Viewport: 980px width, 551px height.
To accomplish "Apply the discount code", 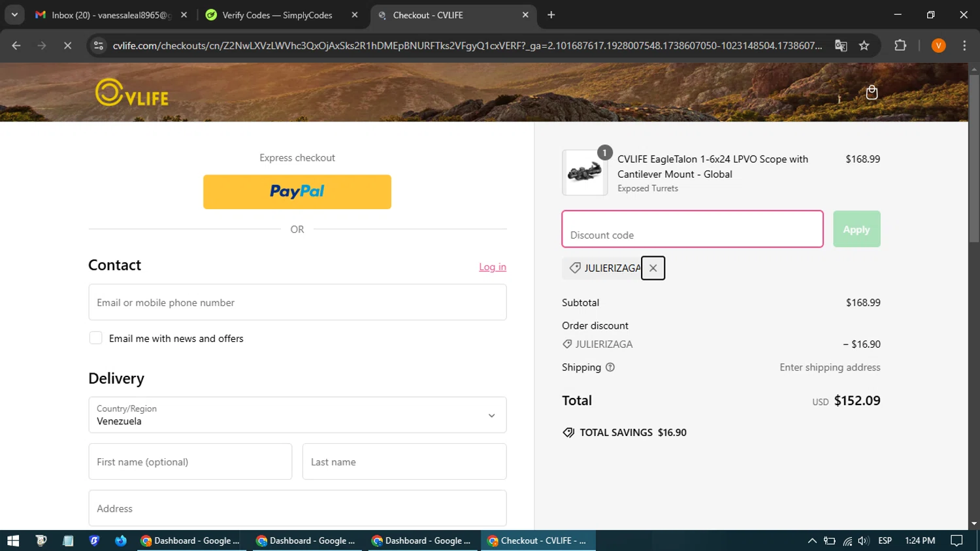I will click(857, 229).
